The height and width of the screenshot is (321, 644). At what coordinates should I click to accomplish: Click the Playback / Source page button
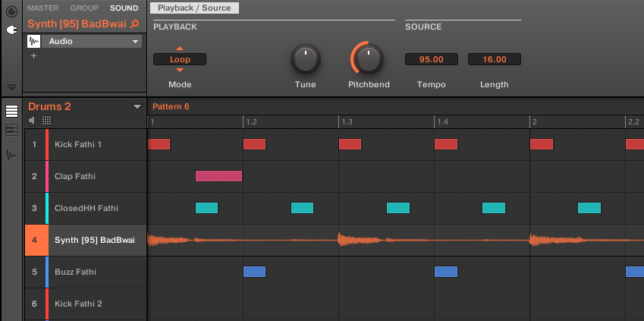pos(194,8)
